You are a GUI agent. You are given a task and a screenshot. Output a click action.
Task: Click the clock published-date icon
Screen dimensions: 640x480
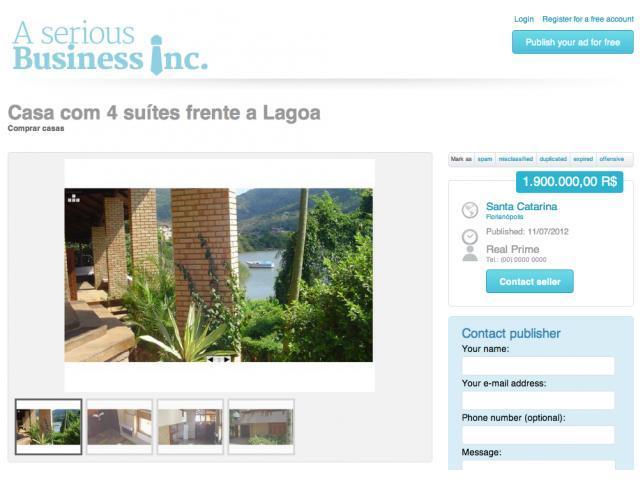470,237
